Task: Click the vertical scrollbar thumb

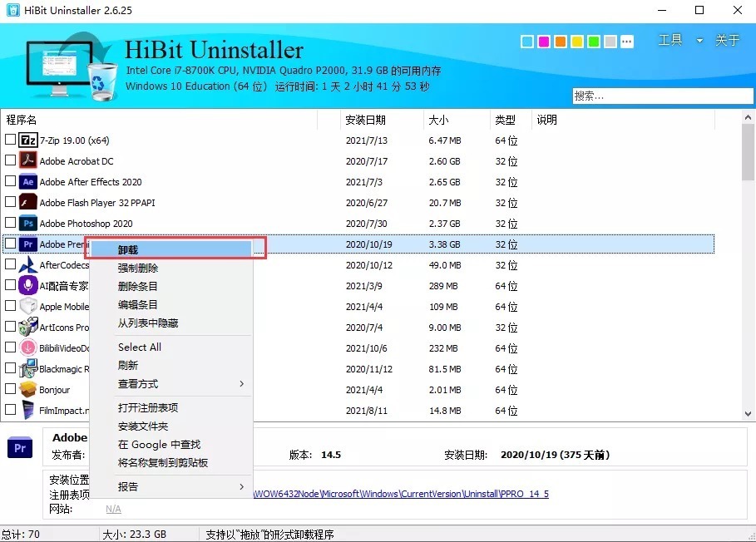Action: coord(748,152)
